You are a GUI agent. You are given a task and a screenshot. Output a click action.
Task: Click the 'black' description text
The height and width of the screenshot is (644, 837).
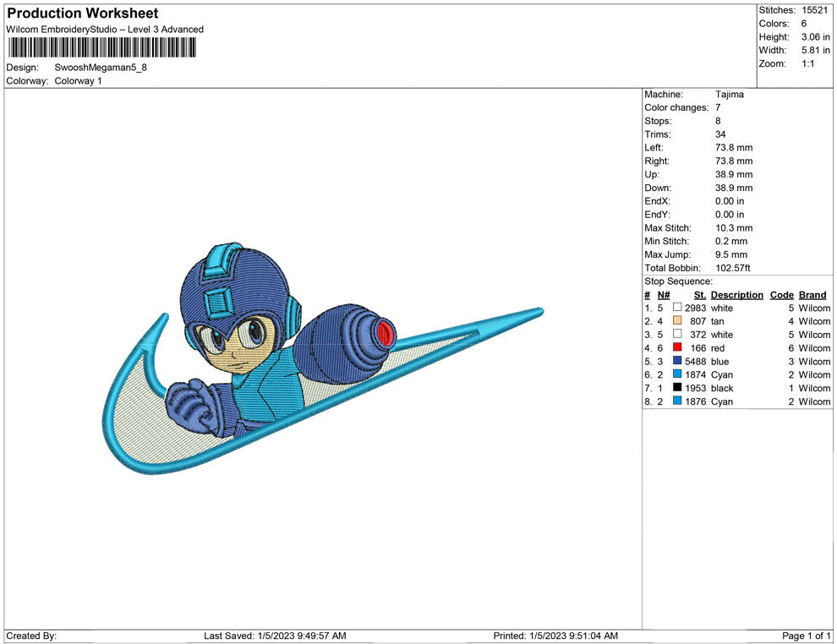click(x=722, y=388)
